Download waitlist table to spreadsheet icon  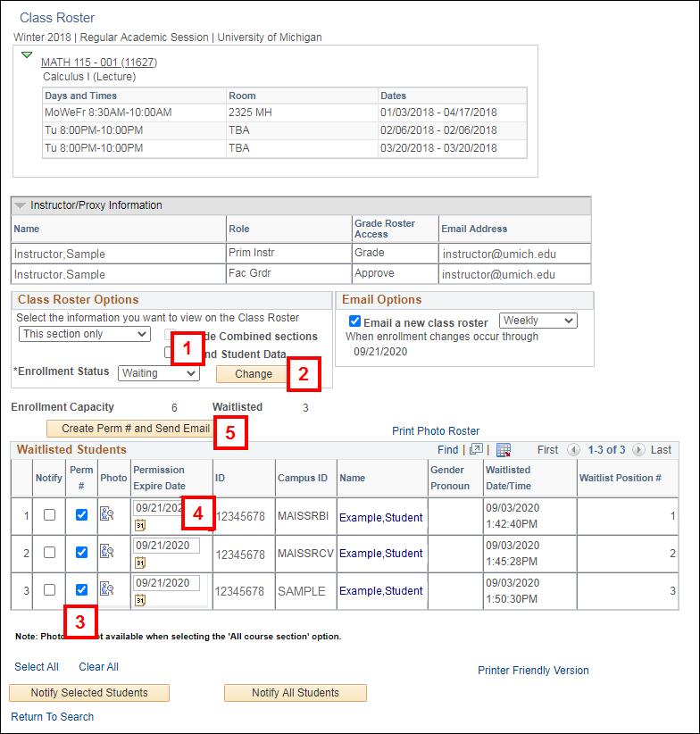(503, 450)
